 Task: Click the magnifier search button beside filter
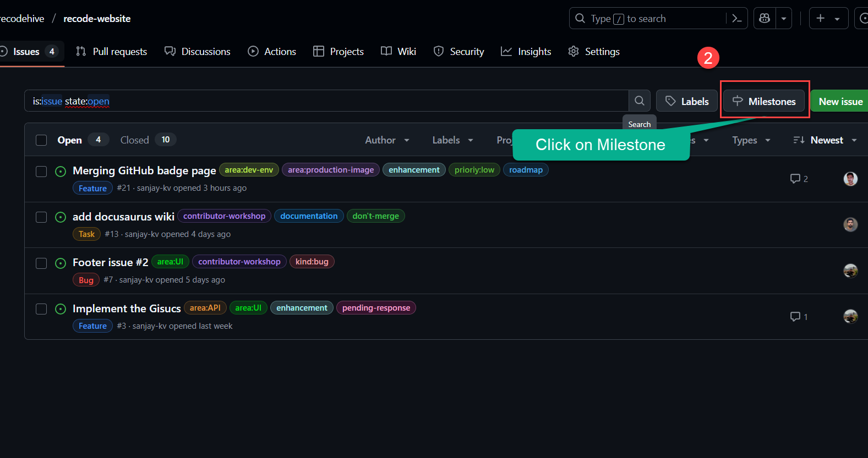click(x=639, y=101)
